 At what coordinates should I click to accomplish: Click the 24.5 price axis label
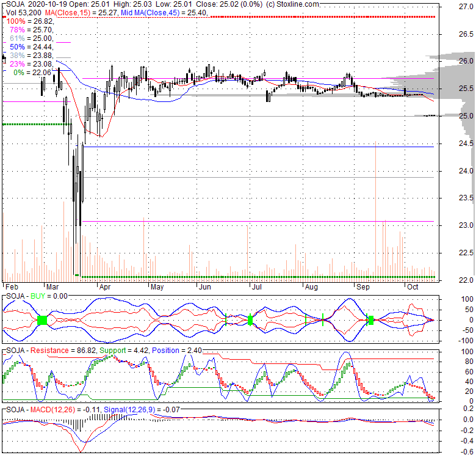pos(466,144)
